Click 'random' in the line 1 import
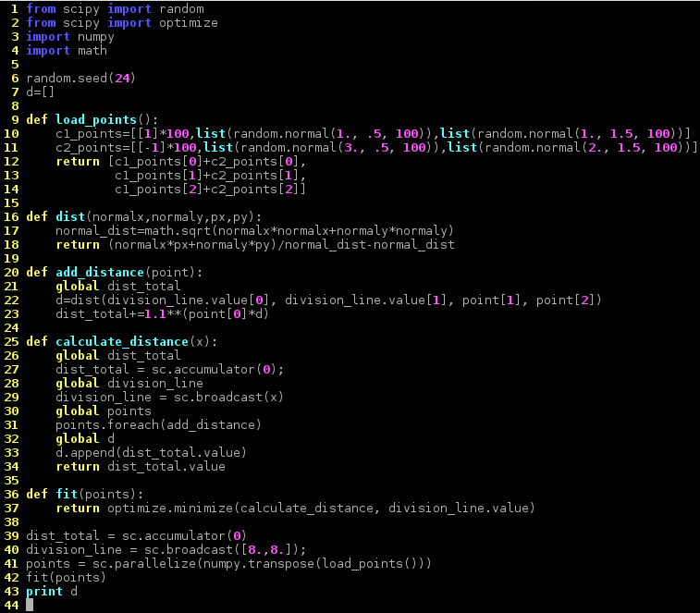 point(181,9)
